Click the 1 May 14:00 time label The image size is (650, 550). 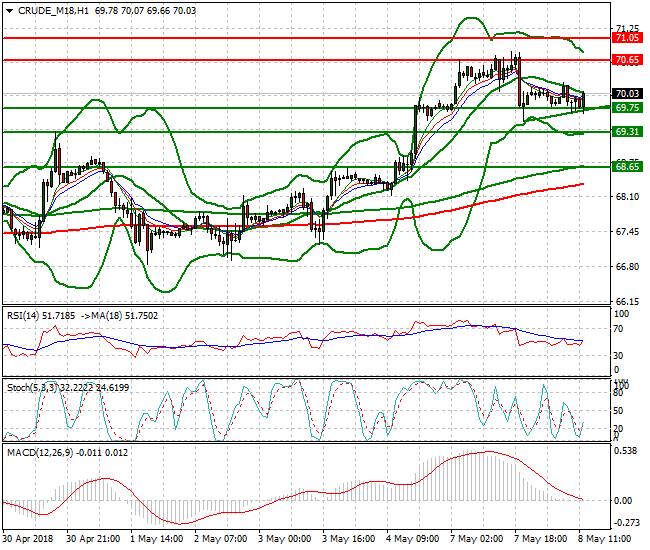point(157,539)
